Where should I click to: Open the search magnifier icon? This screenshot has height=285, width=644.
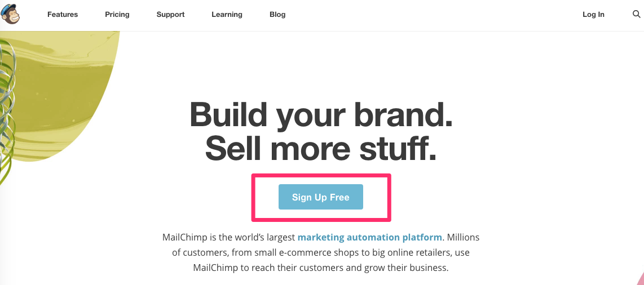point(636,14)
